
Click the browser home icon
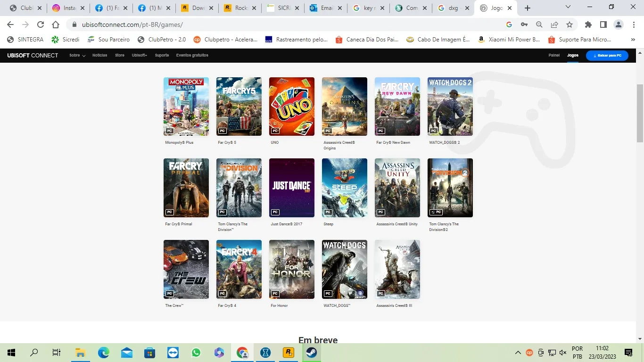(x=56, y=25)
